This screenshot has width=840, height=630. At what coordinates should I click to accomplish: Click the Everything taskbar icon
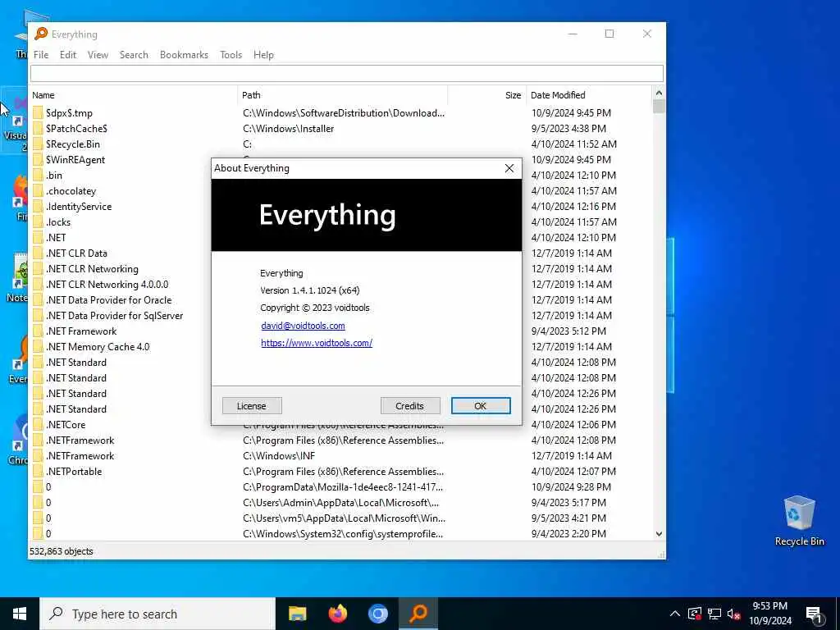click(418, 614)
